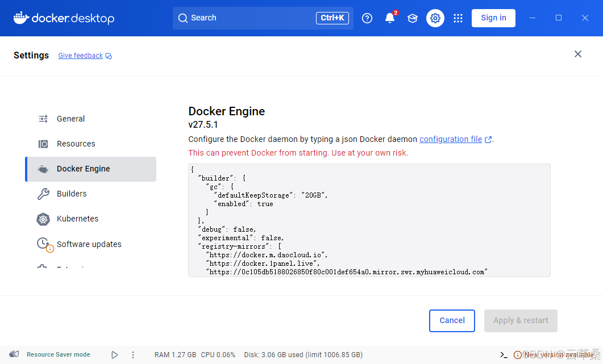Click the feedback icon beside Give feedback
The width and height of the screenshot is (603, 364).
pos(109,56)
